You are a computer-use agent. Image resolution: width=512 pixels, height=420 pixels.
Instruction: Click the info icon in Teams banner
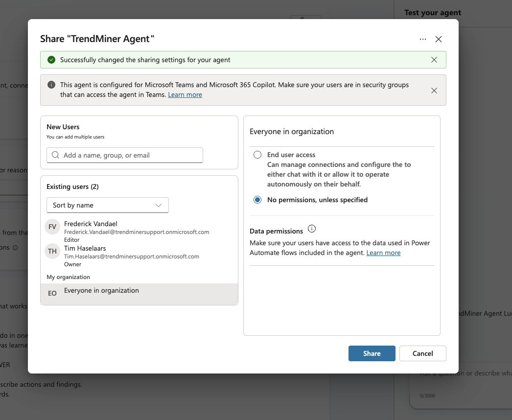(51, 85)
